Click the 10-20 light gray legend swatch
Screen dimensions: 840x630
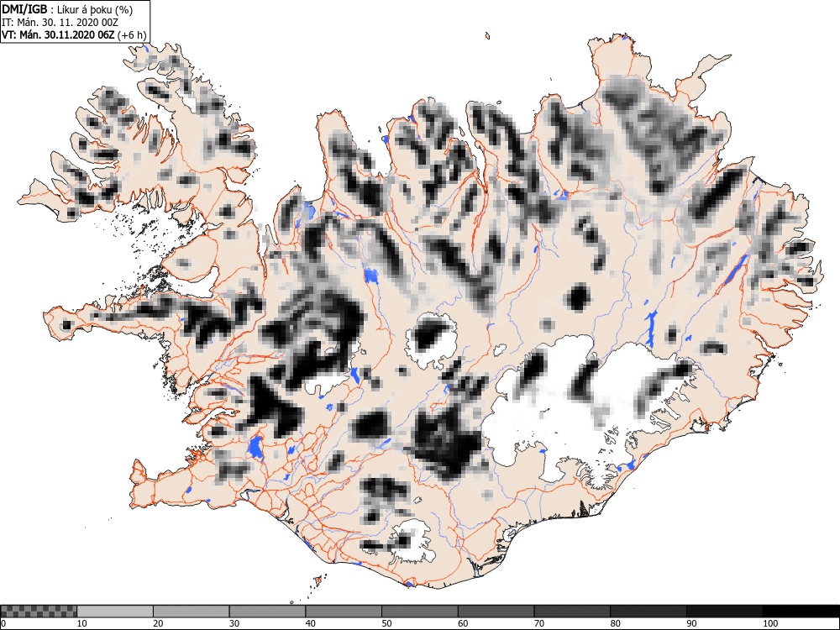point(115,612)
